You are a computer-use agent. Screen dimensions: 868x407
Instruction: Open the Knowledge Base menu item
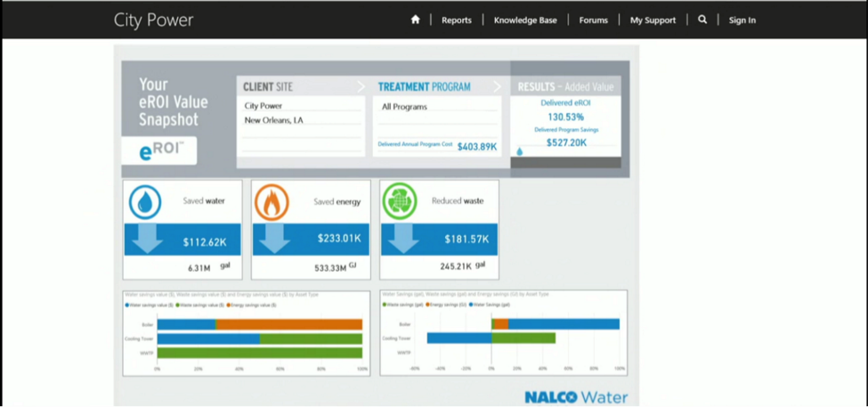[525, 20]
